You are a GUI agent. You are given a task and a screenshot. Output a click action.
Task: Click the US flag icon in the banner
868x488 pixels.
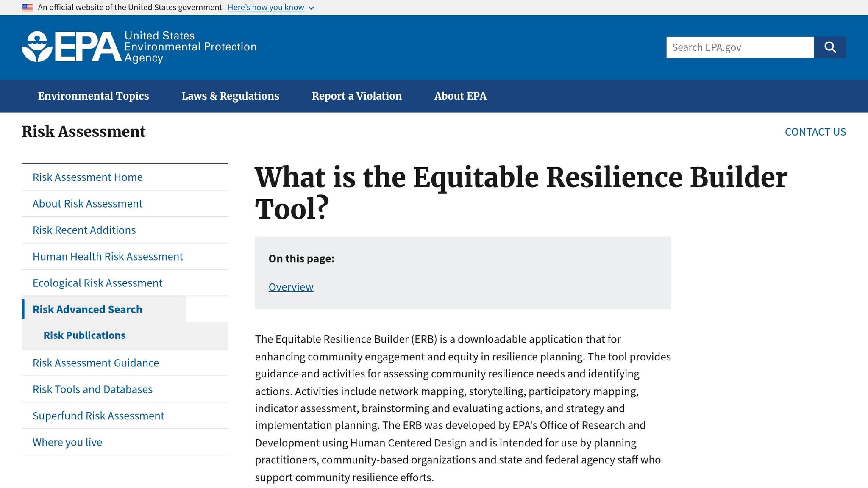pyautogui.click(x=27, y=8)
